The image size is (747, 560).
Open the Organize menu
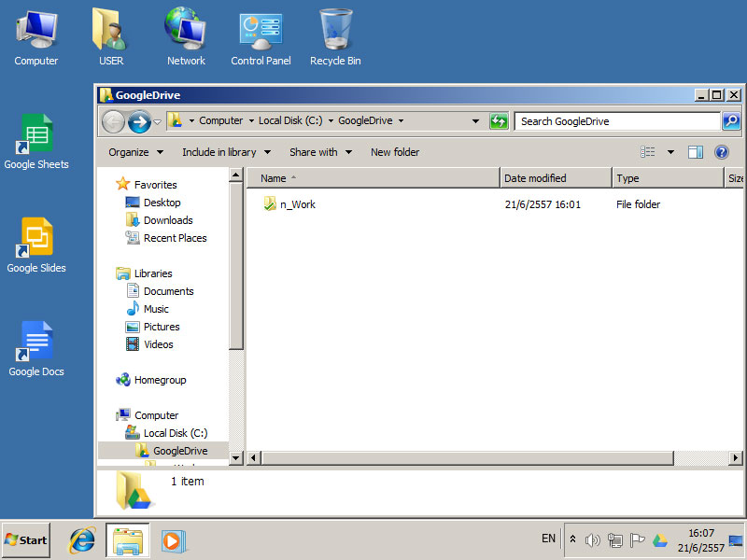(x=135, y=152)
